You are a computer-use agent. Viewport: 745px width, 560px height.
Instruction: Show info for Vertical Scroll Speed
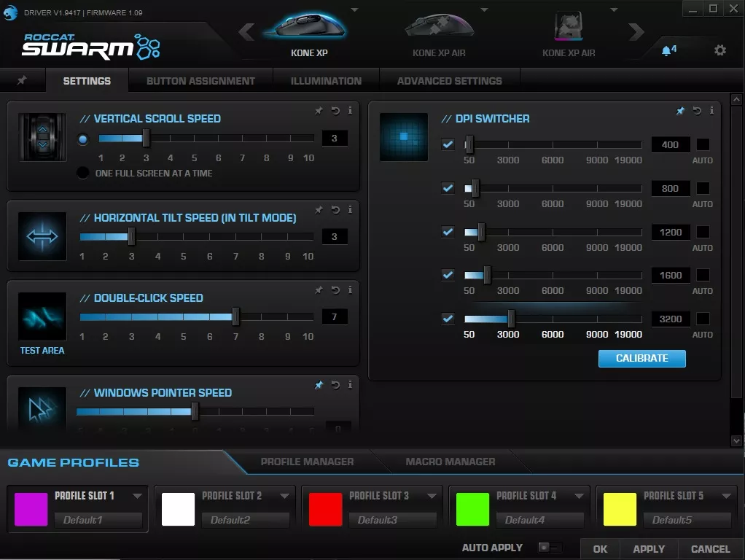pos(350,110)
